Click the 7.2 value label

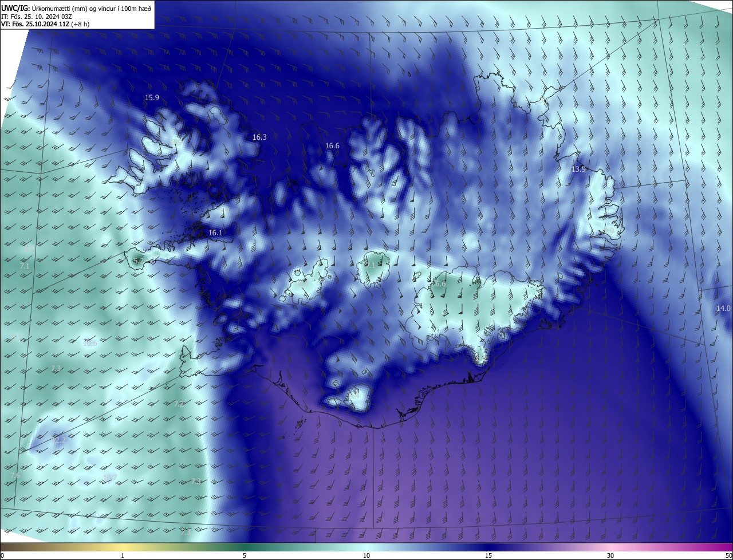(x=179, y=404)
